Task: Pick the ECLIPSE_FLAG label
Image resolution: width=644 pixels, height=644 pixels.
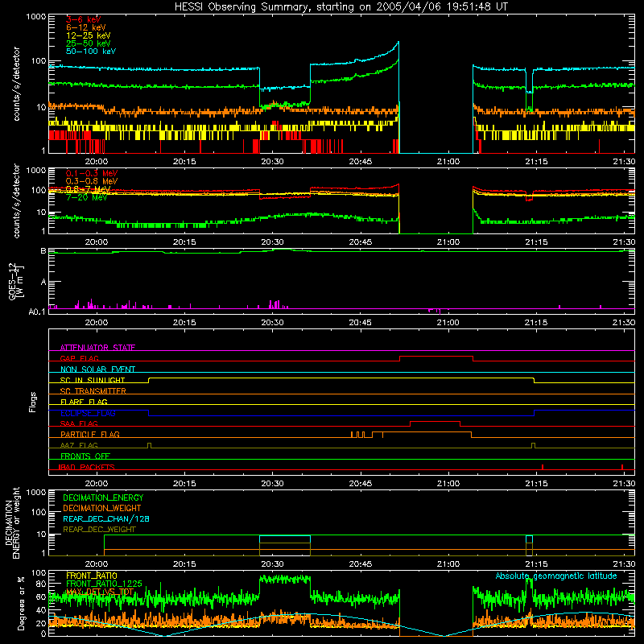Action: tap(88, 413)
